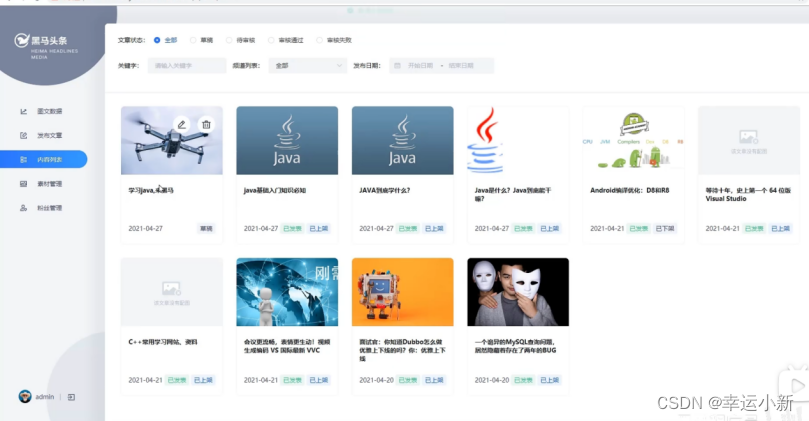Click the title ending "64 位版 Visual Studio"
809x421 pixels.
[748, 195]
